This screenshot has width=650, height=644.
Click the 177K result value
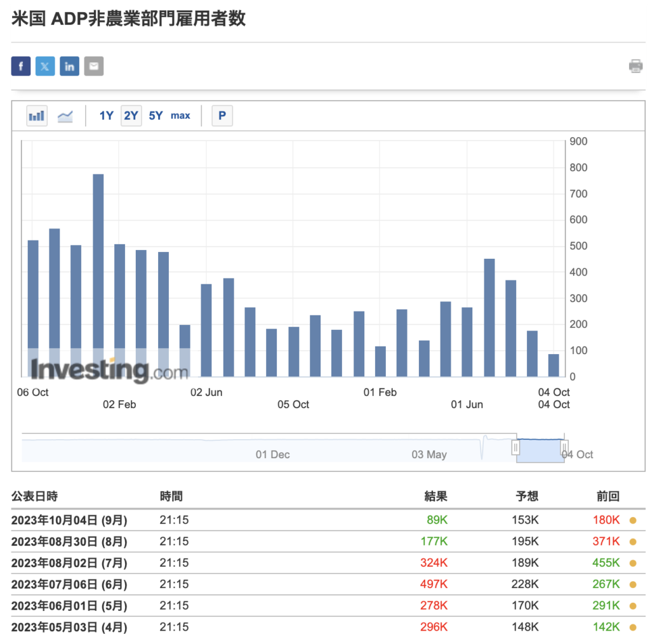434,542
